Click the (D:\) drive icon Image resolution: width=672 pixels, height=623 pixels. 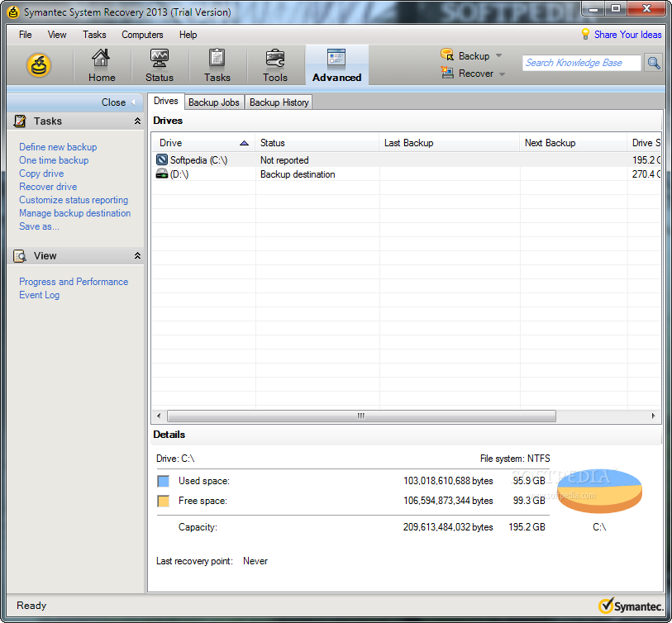tap(161, 174)
